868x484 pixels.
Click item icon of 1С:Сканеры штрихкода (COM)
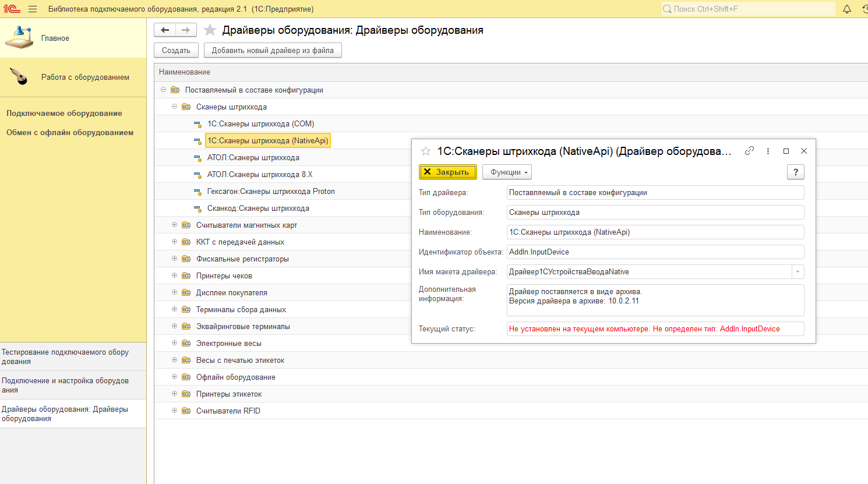[x=197, y=123]
